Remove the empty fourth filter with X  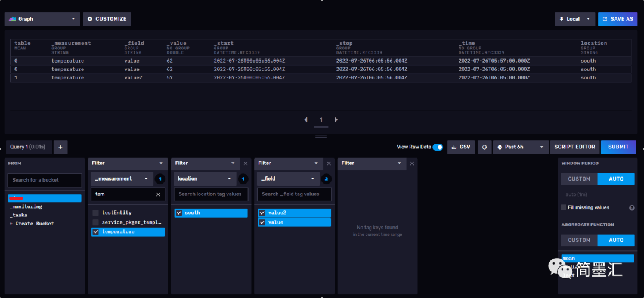tap(412, 163)
